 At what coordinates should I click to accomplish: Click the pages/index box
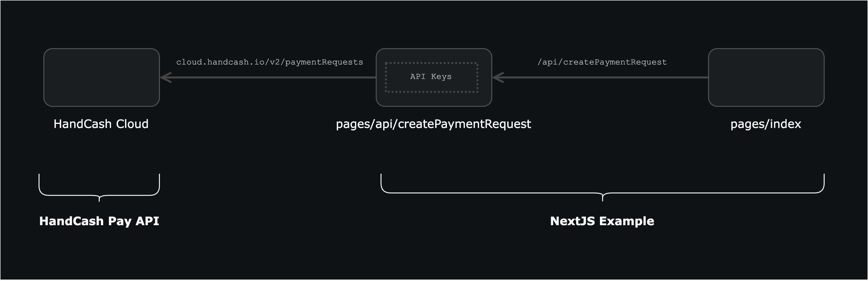tap(766, 77)
